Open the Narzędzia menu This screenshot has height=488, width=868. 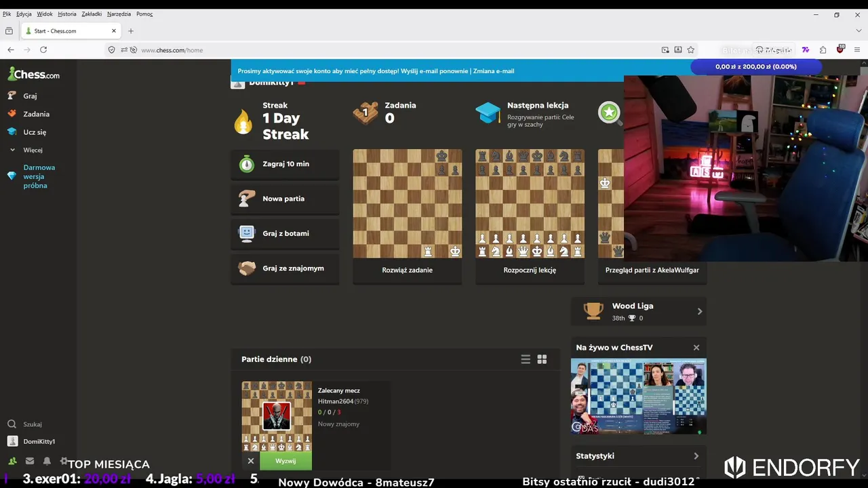(x=119, y=14)
